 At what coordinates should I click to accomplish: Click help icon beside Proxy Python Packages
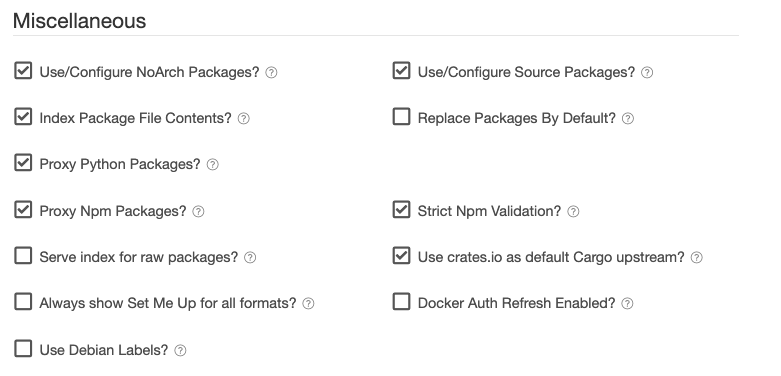pyautogui.click(x=212, y=164)
